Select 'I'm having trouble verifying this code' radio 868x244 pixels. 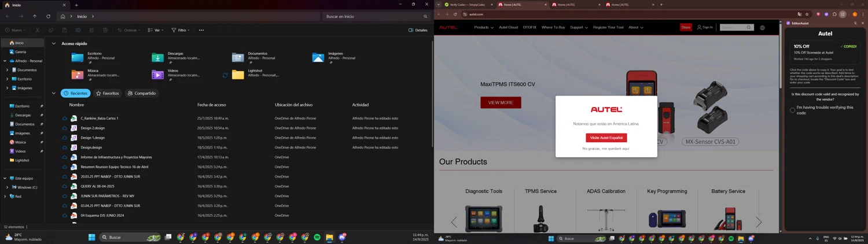[792, 110]
